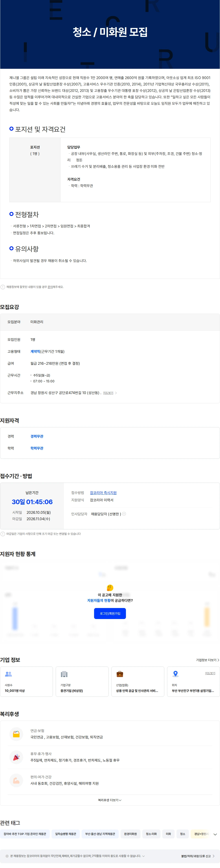This screenshot has width=220, height=868.
Task: Select the 경남>창원시 tag
Action: coord(201,834)
